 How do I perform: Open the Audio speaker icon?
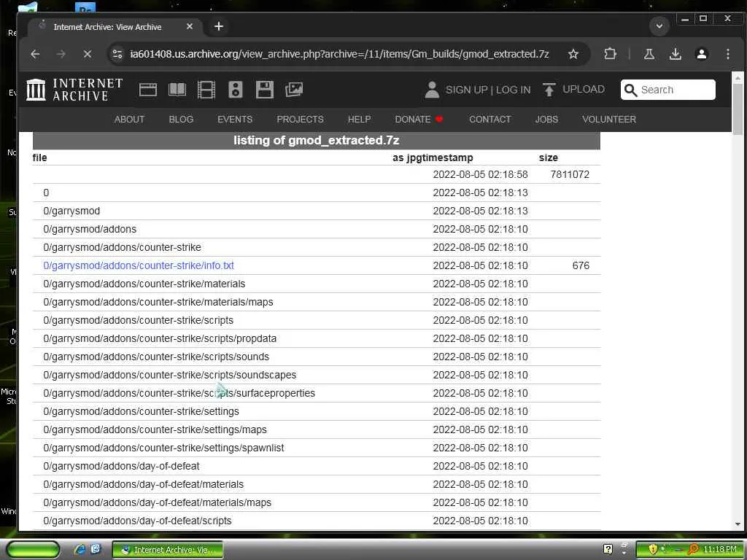[x=236, y=90]
